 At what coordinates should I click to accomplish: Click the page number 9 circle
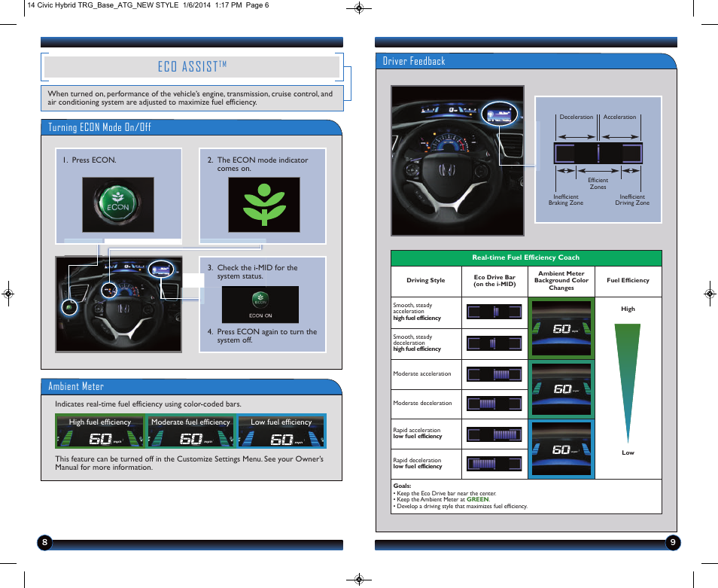click(673, 543)
